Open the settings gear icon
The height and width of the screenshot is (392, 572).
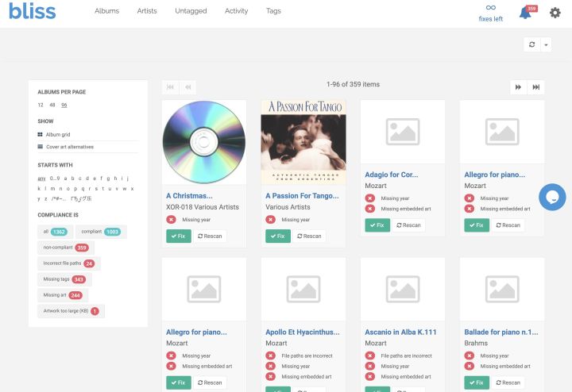coord(555,13)
